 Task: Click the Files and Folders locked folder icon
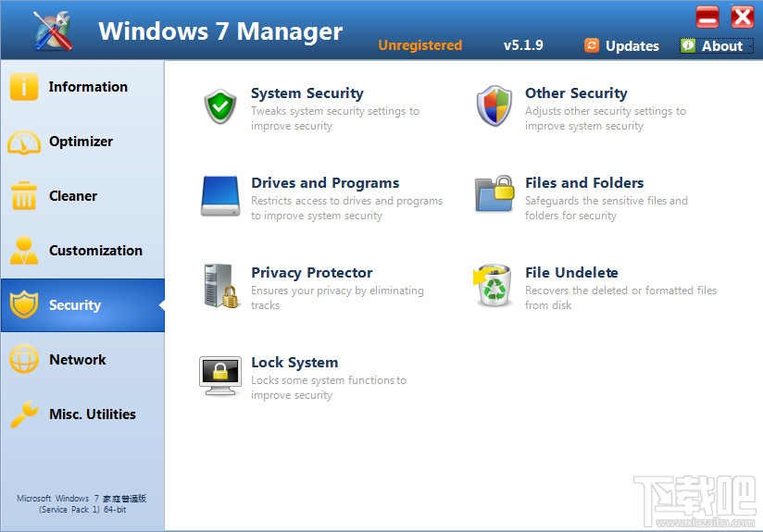click(494, 194)
